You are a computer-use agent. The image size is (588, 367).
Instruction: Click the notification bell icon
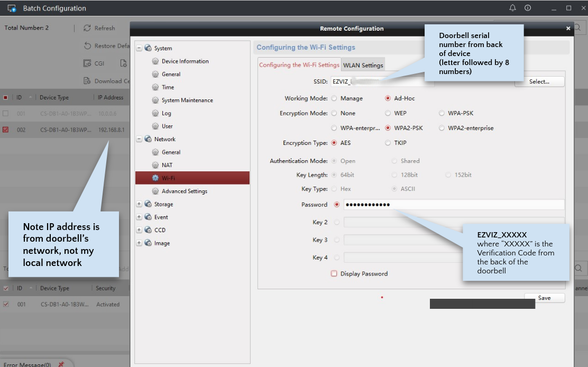pyautogui.click(x=512, y=8)
